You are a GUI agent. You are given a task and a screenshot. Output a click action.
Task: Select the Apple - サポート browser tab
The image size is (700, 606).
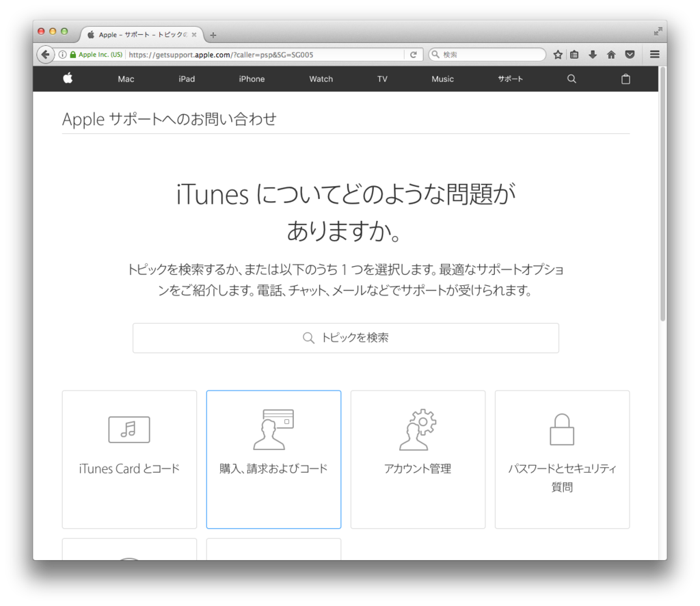(x=142, y=34)
